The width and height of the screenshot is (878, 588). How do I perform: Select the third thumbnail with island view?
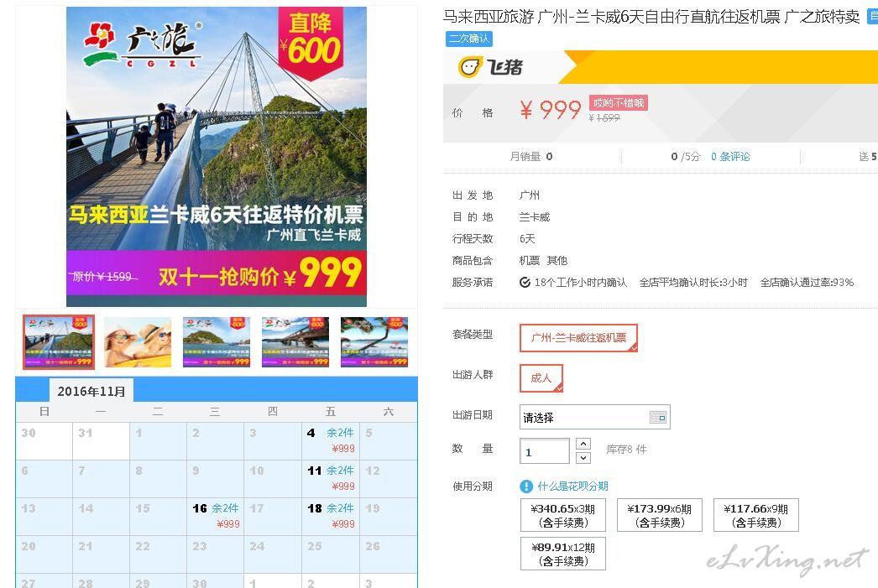click(x=216, y=342)
